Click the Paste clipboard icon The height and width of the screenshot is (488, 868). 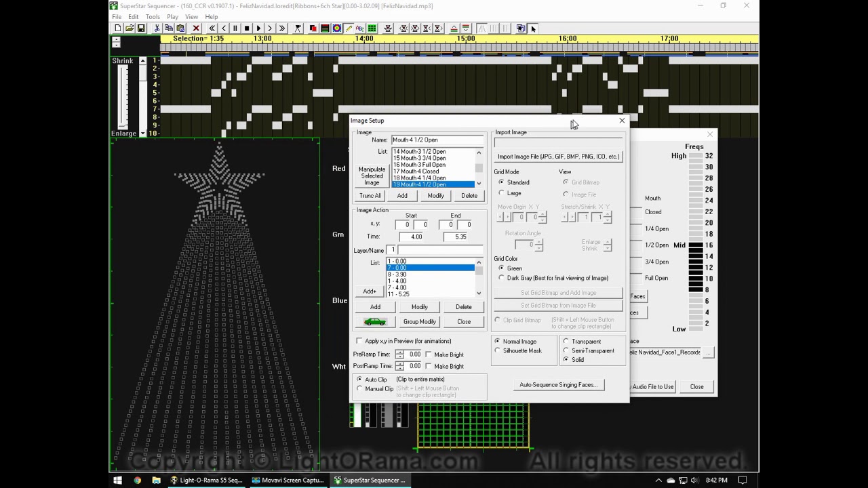coord(180,28)
